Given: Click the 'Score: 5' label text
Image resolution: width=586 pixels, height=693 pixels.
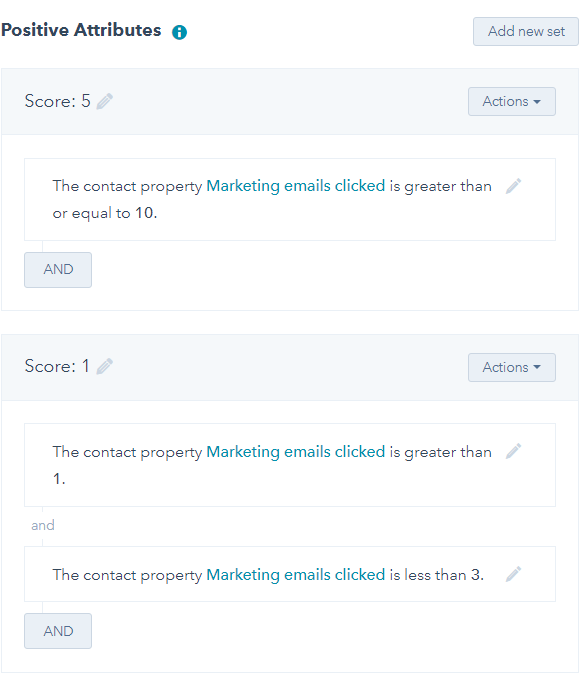Looking at the screenshot, I should click(57, 101).
